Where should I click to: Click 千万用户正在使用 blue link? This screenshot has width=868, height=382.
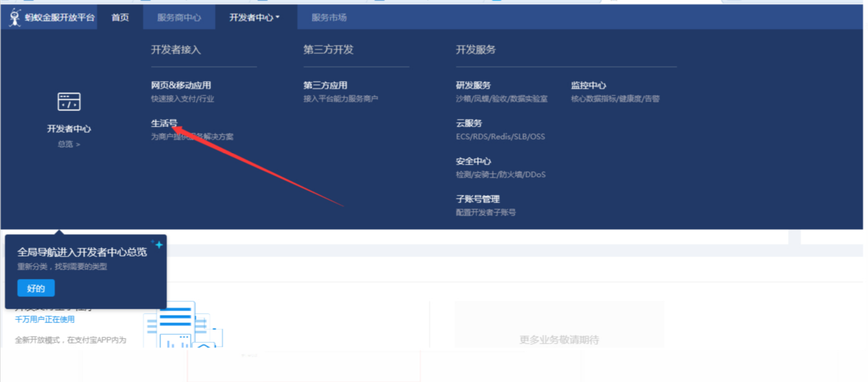tap(45, 319)
